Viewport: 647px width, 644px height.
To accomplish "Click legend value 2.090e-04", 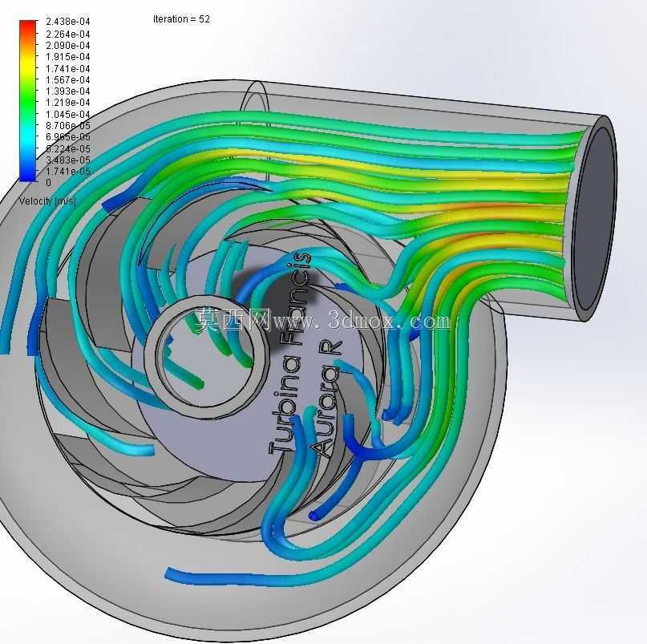I will pyautogui.click(x=67, y=46).
